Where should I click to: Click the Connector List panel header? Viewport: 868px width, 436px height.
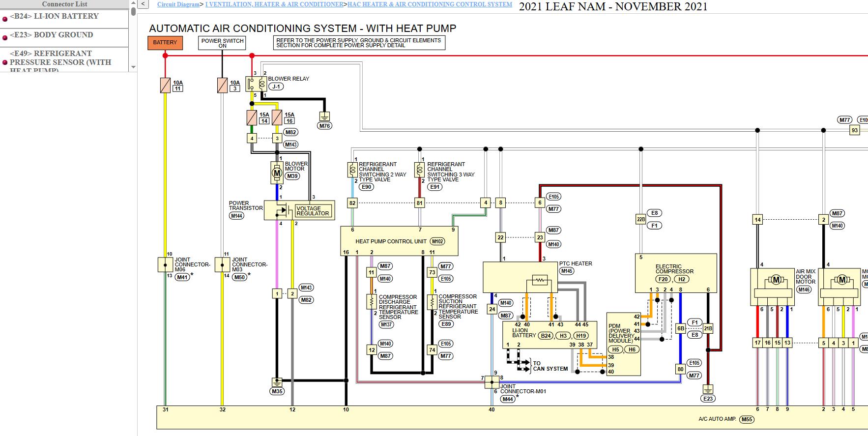64,4
